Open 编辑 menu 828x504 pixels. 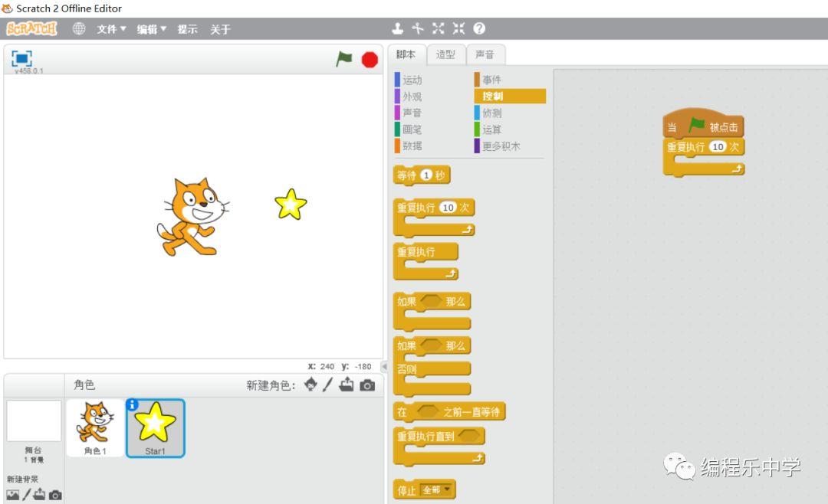pyautogui.click(x=152, y=29)
